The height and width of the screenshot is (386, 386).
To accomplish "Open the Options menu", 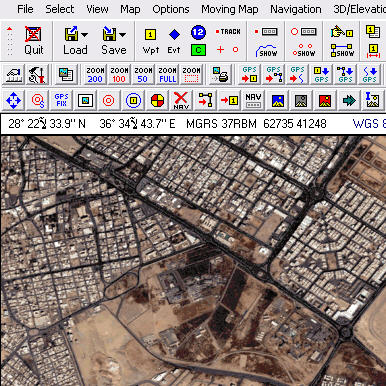I will click(x=171, y=9).
